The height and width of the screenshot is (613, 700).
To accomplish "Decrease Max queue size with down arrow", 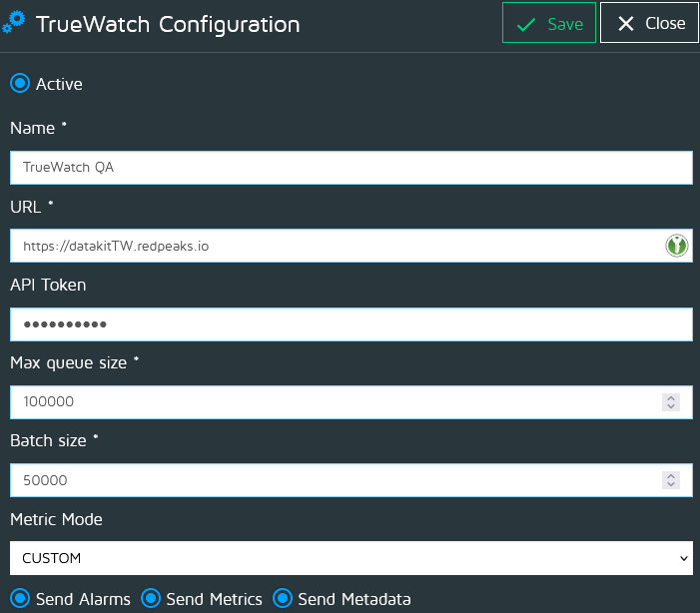I will [x=671, y=407].
